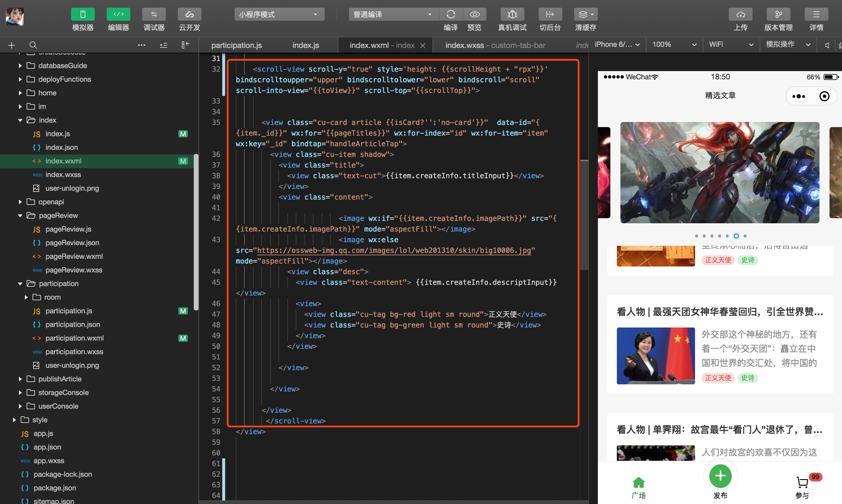Click the upload cloud icon
This screenshot has width=842, height=504.
click(x=740, y=14)
